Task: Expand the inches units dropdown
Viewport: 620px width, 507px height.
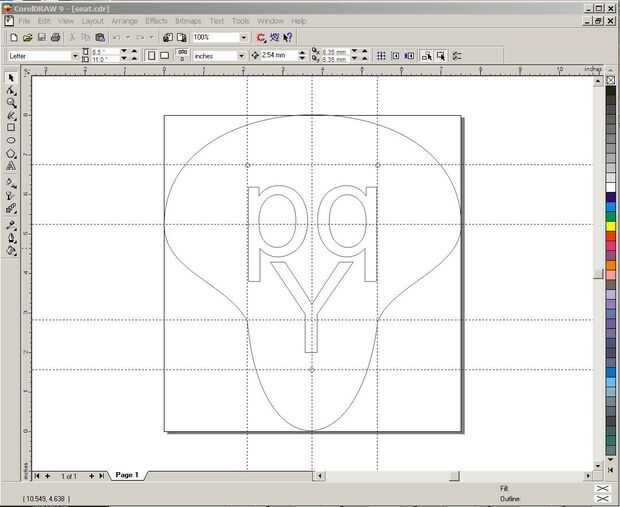Action: [241, 56]
